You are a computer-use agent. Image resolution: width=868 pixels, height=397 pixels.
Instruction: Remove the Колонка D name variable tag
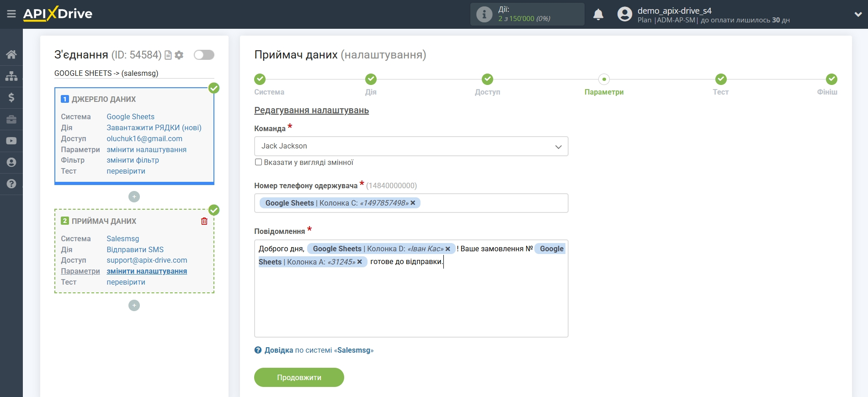[448, 249]
